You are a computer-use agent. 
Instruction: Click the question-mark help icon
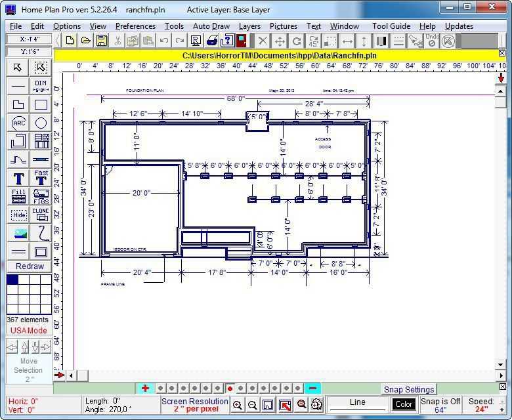[x=227, y=41]
